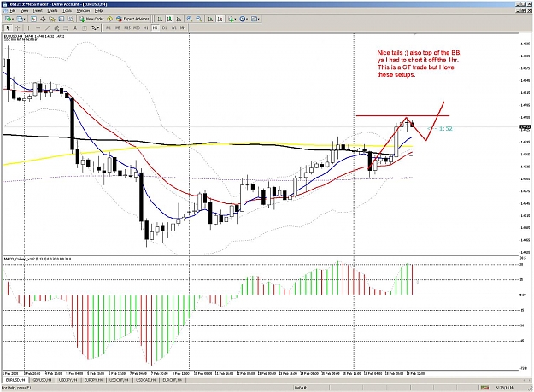Select the Equidistant Channel tool

click(x=56, y=28)
